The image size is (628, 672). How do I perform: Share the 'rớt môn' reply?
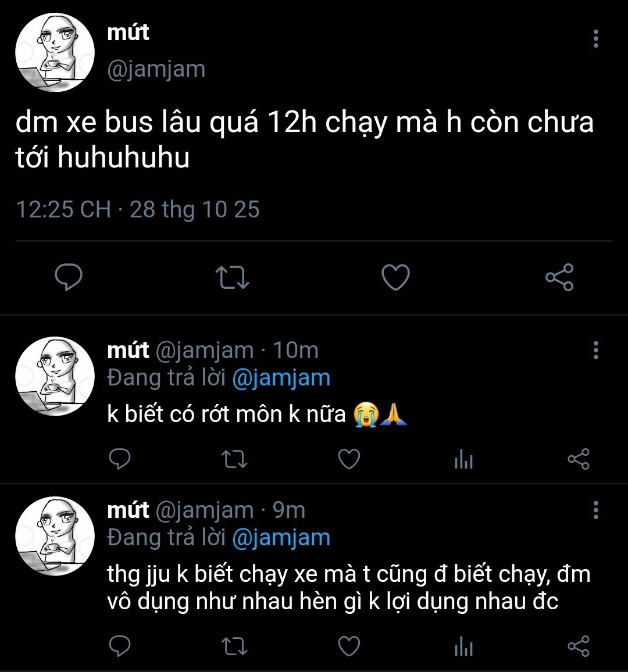coord(578,459)
